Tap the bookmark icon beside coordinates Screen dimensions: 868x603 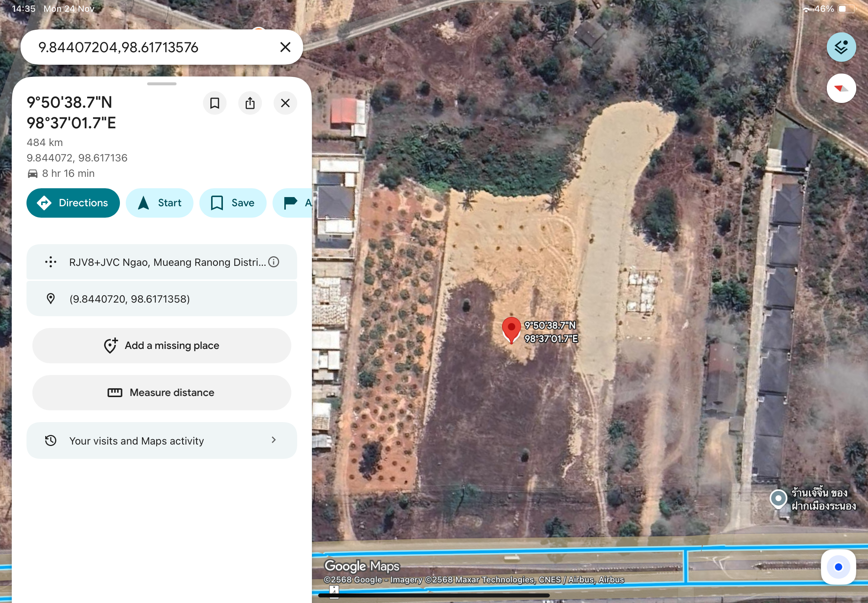coord(215,103)
